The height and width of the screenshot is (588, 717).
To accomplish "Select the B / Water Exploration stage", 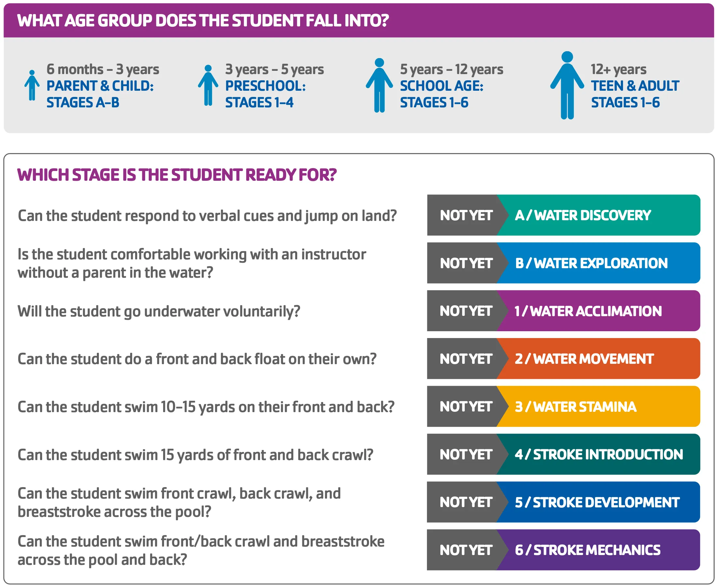I will click(x=598, y=263).
